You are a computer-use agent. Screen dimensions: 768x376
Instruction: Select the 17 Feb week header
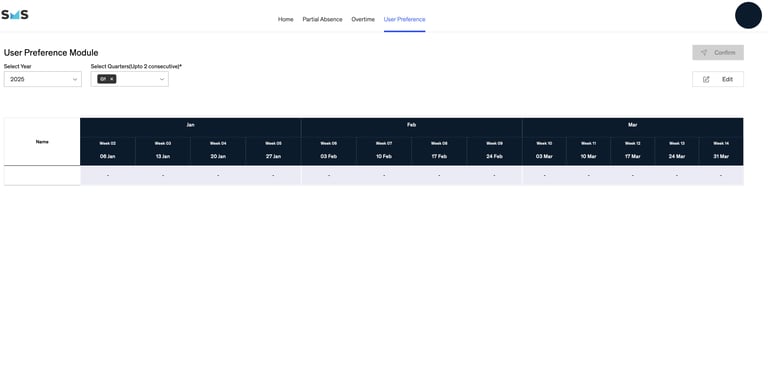coord(439,151)
